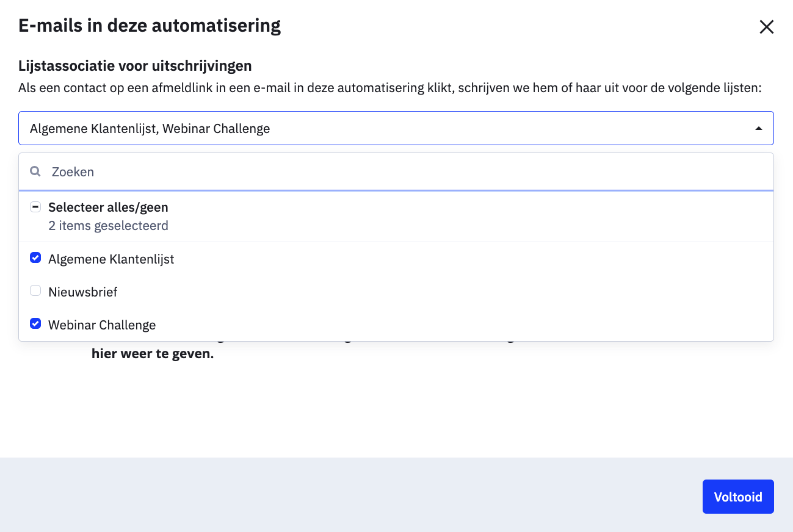Click the combo box showing selected lists
The width and height of the screenshot is (793, 532).
click(396, 128)
